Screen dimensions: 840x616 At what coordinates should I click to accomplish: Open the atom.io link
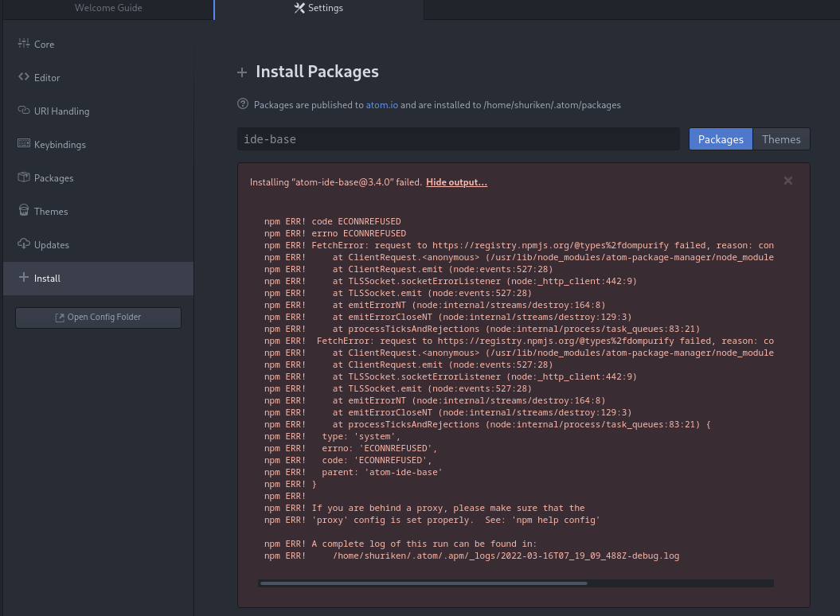coord(382,105)
